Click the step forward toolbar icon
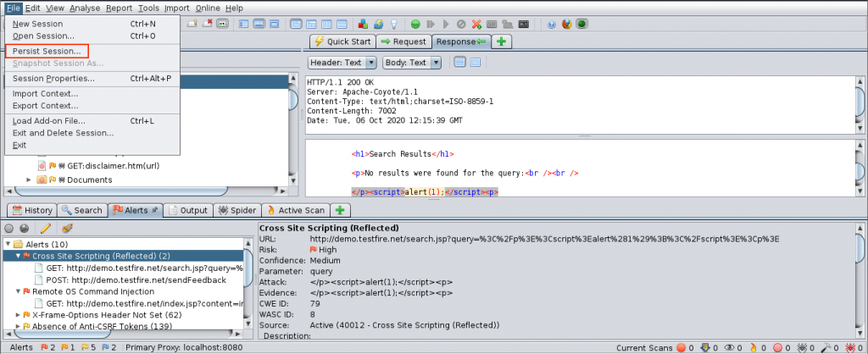 pos(431,24)
